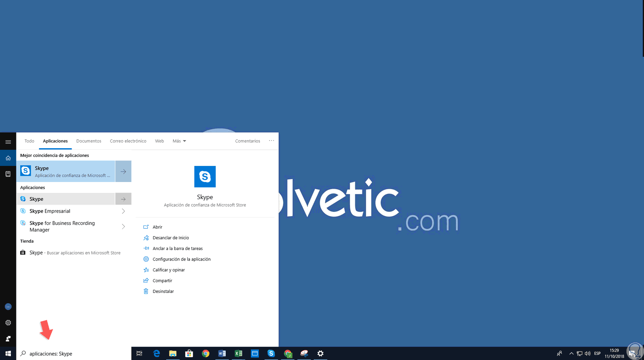This screenshot has width=644, height=360.
Task: Open the hamburger menu in search sidebar
Action: pos(8,142)
